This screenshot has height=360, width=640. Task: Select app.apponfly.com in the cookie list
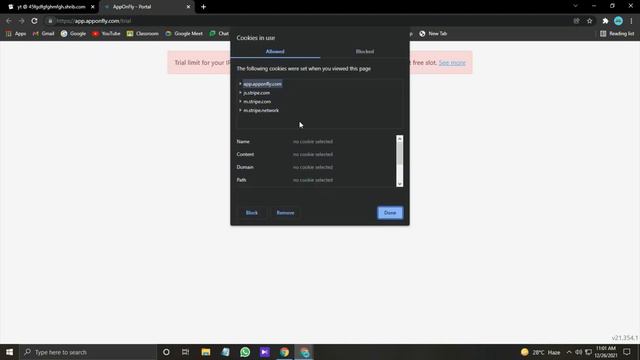(x=262, y=84)
